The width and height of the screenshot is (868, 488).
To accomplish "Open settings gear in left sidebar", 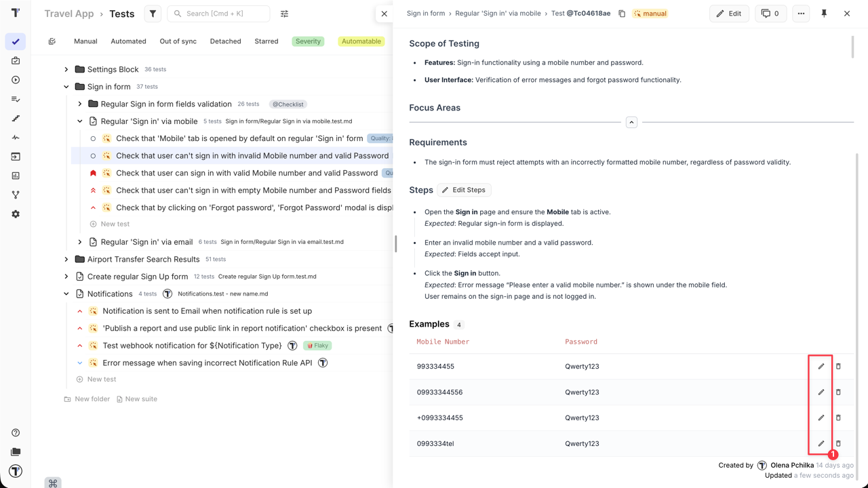I will (x=16, y=214).
